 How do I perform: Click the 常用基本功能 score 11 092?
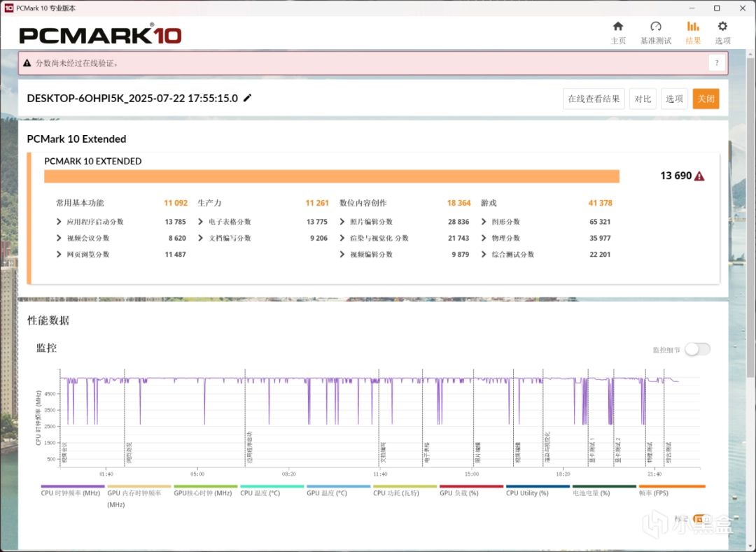(x=176, y=203)
